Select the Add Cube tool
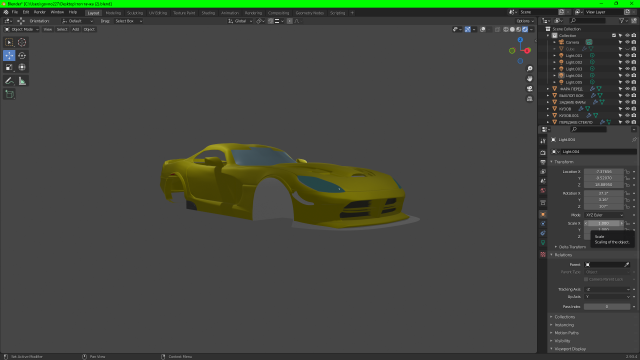 (x=9, y=94)
